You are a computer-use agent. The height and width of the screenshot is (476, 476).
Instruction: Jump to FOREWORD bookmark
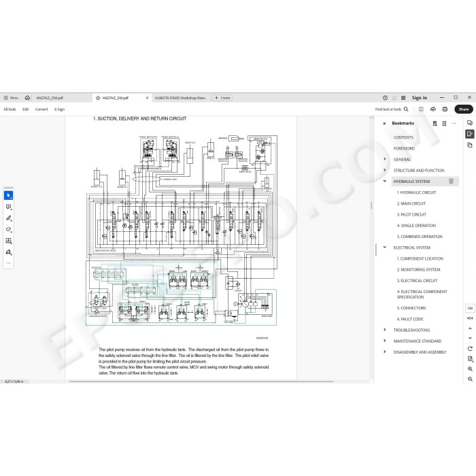tap(404, 148)
